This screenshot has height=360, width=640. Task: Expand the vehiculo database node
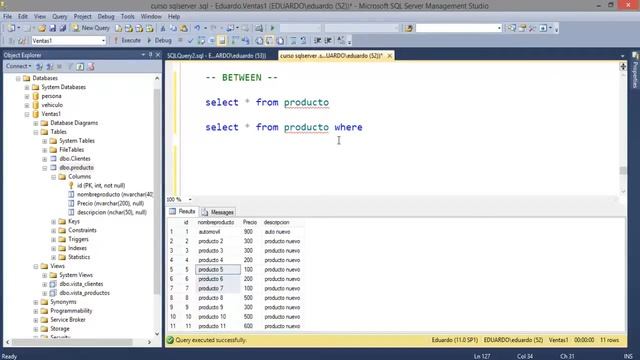pyautogui.click(x=27, y=105)
